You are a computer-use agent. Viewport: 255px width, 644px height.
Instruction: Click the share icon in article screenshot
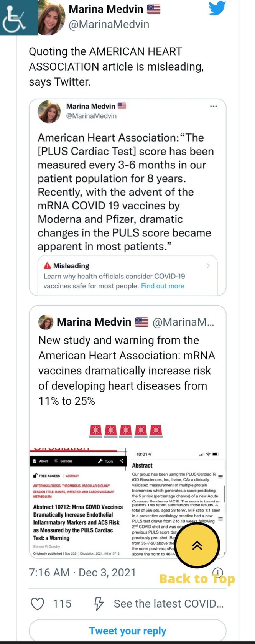click(x=122, y=461)
